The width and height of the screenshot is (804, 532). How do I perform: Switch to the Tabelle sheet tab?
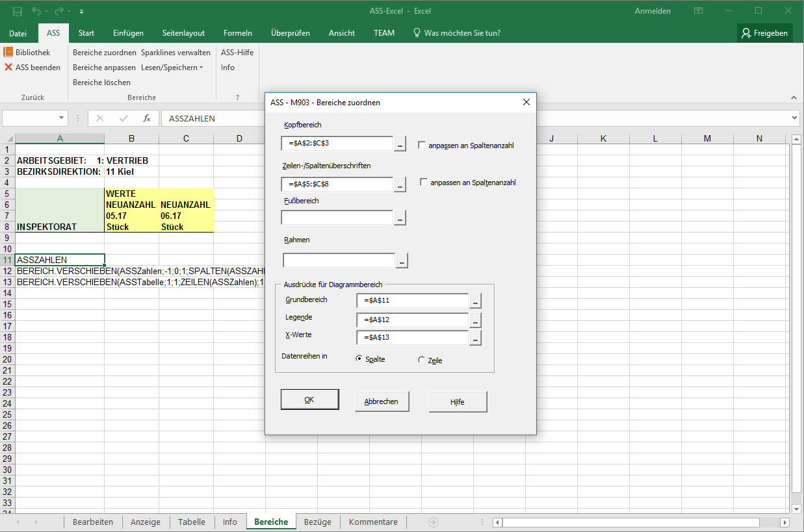tap(191, 522)
